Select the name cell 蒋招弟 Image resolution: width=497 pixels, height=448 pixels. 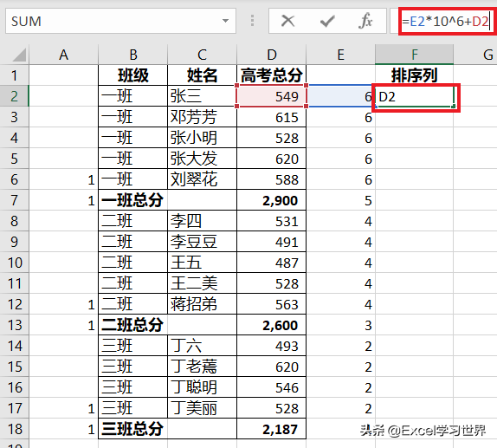(x=202, y=304)
